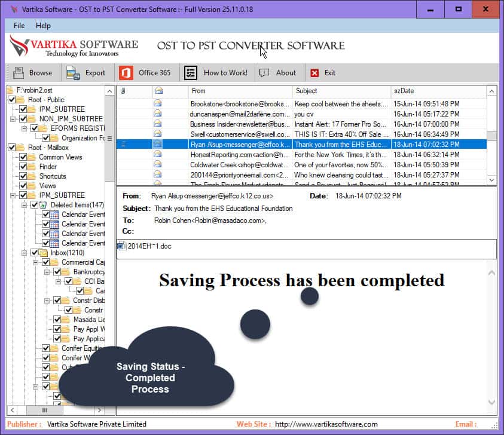This screenshot has width=504, height=435.
Task: Toggle the Constr Disb folder checkbox
Action: click(x=57, y=301)
